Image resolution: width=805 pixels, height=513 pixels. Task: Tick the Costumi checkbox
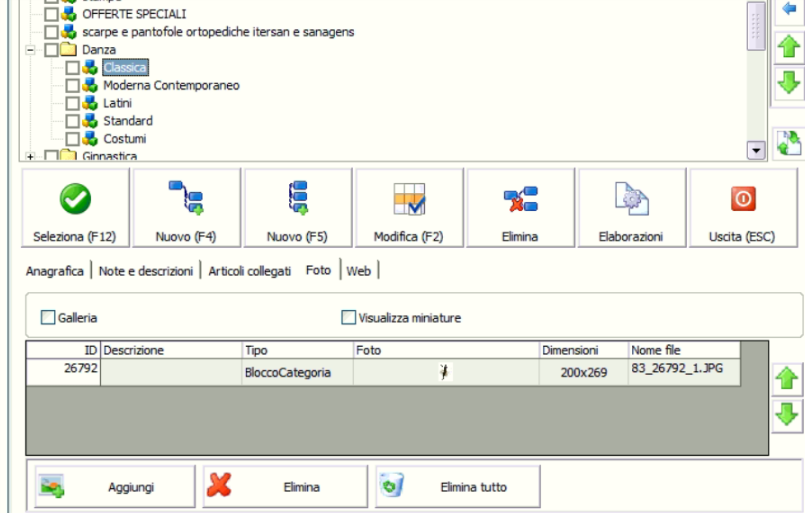(72, 139)
